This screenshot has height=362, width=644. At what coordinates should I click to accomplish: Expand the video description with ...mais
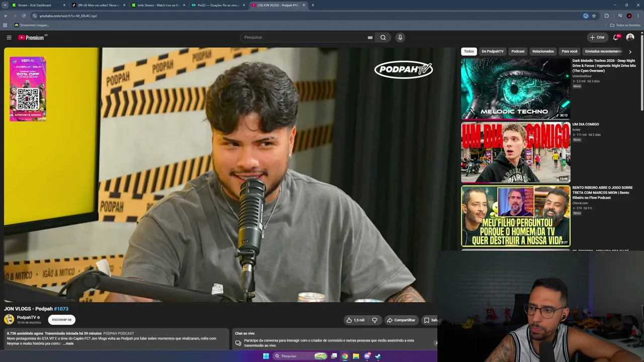click(x=68, y=343)
